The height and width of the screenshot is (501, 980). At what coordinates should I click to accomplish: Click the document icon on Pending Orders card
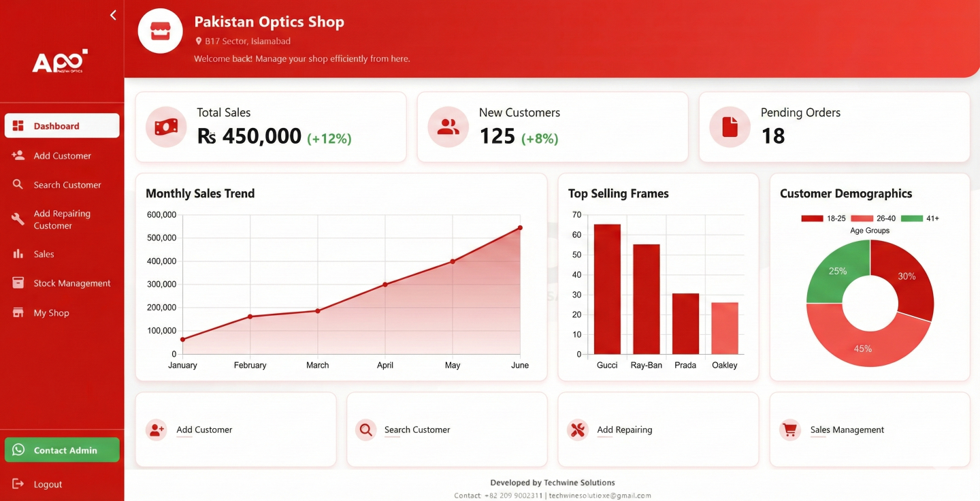(x=729, y=127)
